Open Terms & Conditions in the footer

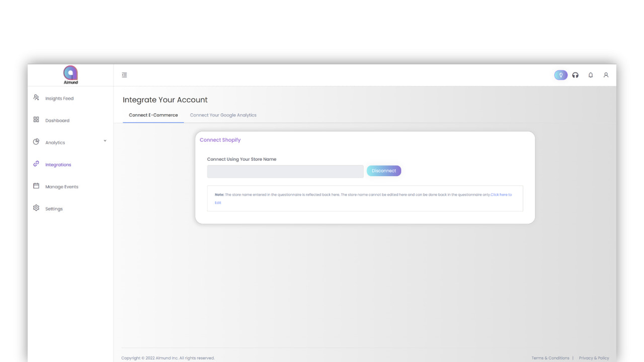550,357
